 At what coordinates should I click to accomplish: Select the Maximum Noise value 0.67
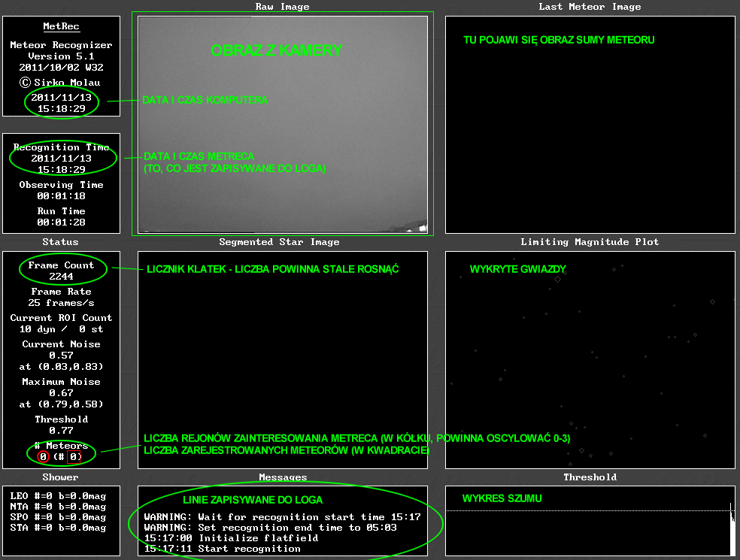coord(61,393)
